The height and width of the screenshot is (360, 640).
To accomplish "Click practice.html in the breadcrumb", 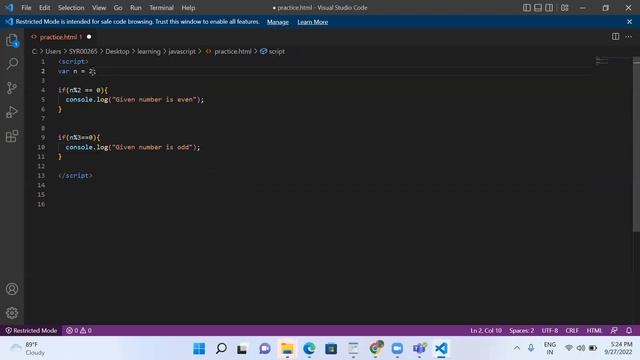I will point(233,51).
